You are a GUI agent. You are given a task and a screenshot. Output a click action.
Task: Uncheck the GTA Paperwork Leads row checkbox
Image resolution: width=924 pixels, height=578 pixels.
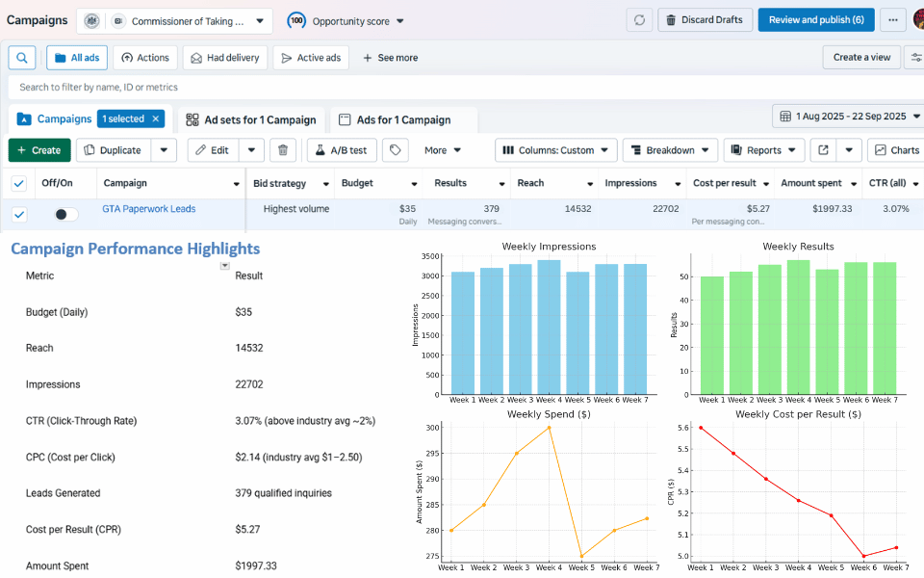(x=19, y=215)
